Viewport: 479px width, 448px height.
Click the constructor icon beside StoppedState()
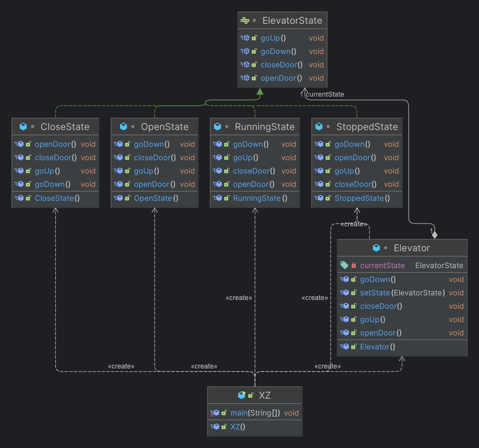(319, 198)
